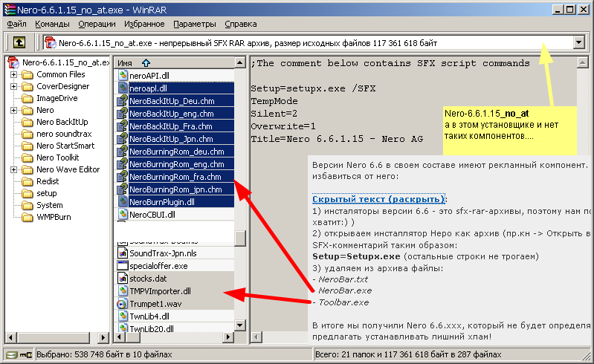Sort files by the Имя column header
594x364 pixels.
175,63
